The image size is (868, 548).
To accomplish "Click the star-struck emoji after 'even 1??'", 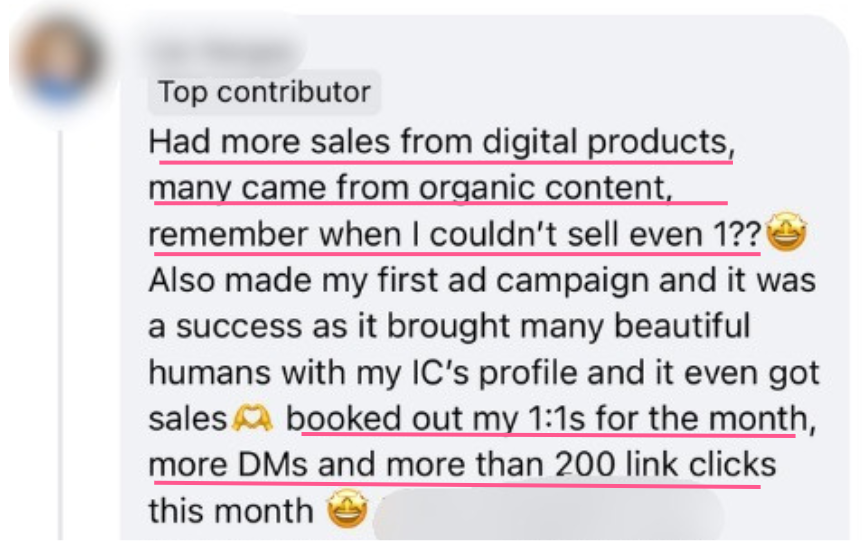I will 785,235.
